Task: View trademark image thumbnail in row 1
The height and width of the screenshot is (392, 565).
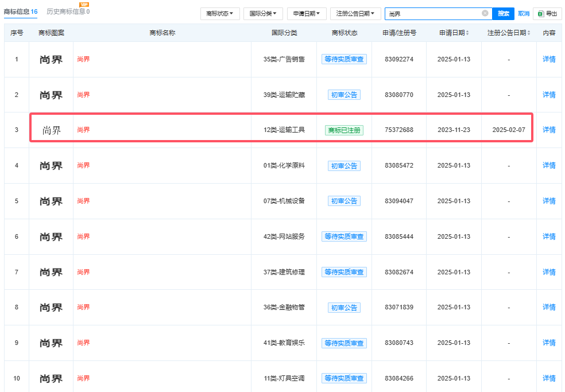Action: (x=51, y=60)
